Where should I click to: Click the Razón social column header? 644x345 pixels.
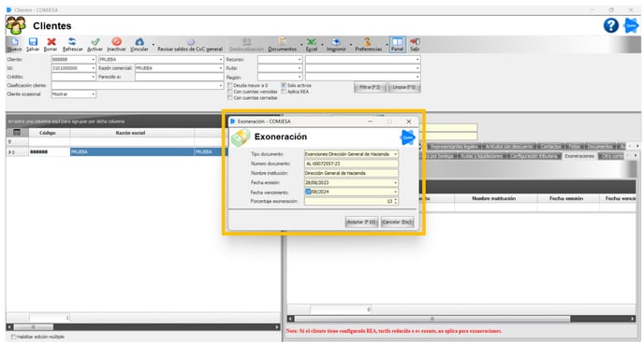tap(131, 133)
